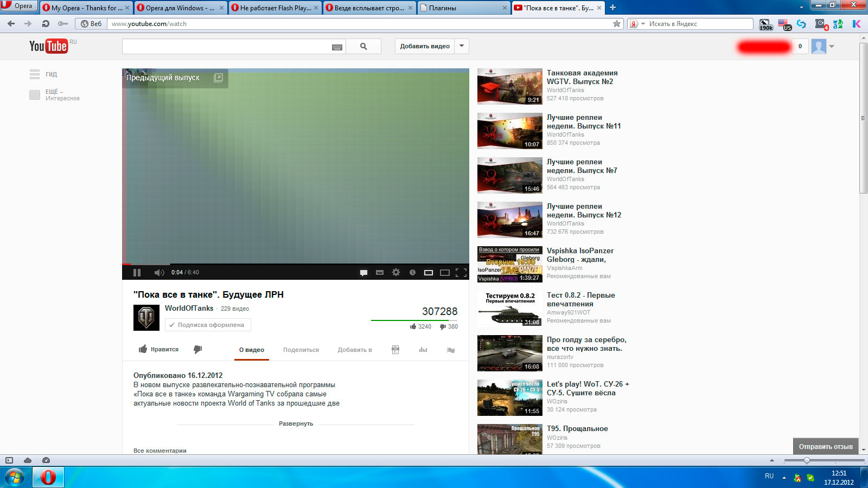Open the Opera main menu button
This screenshot has height=488, width=868.
19,6
